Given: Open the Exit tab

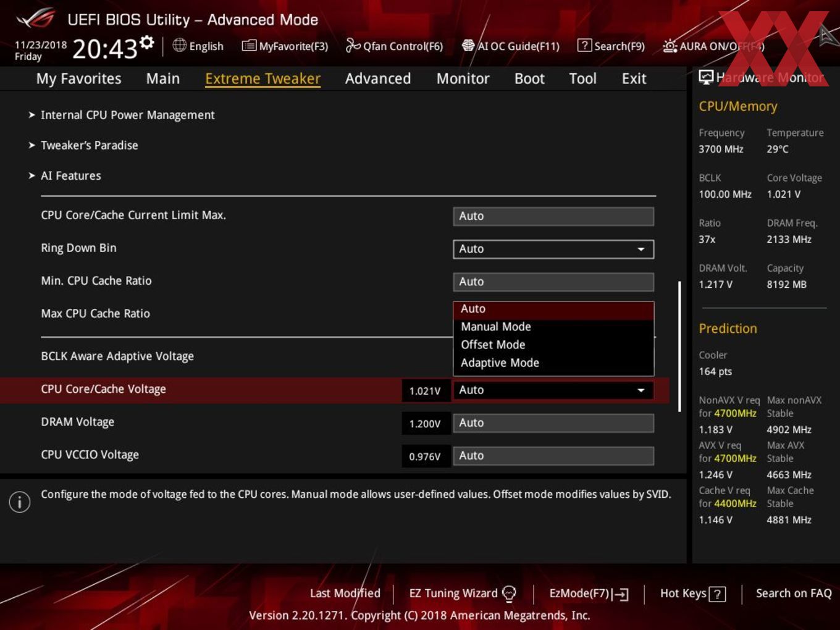Looking at the screenshot, I should [x=634, y=78].
